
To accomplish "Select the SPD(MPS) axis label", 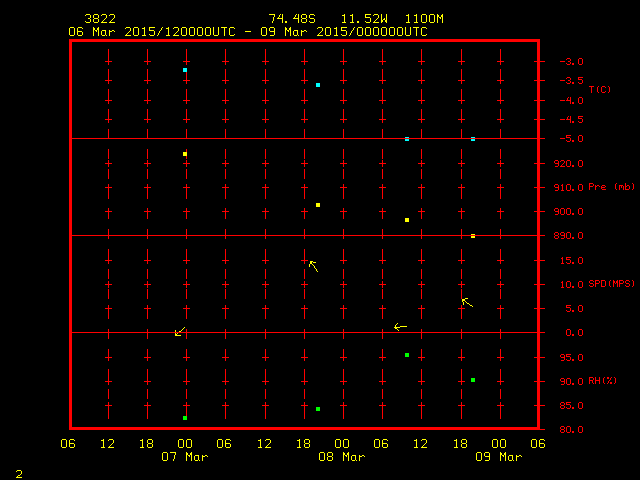I will coord(611,284).
